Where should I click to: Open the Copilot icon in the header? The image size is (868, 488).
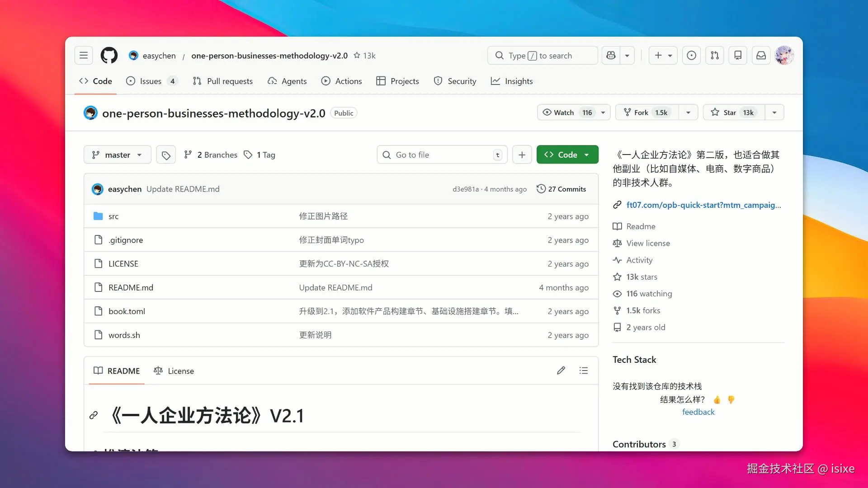pos(610,55)
